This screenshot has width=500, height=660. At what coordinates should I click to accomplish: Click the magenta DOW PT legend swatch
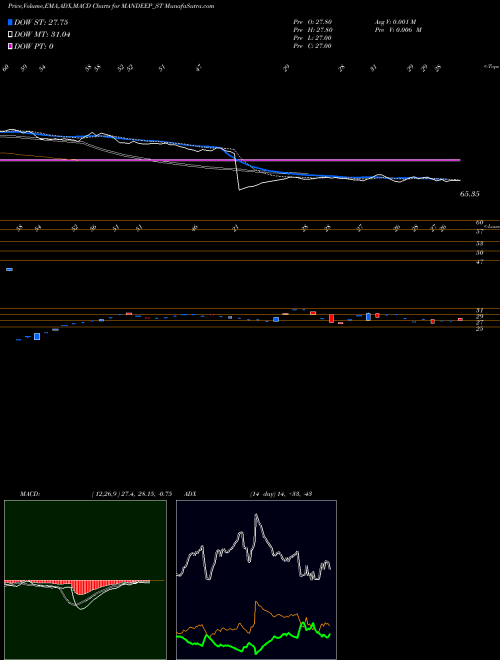tap(10, 46)
